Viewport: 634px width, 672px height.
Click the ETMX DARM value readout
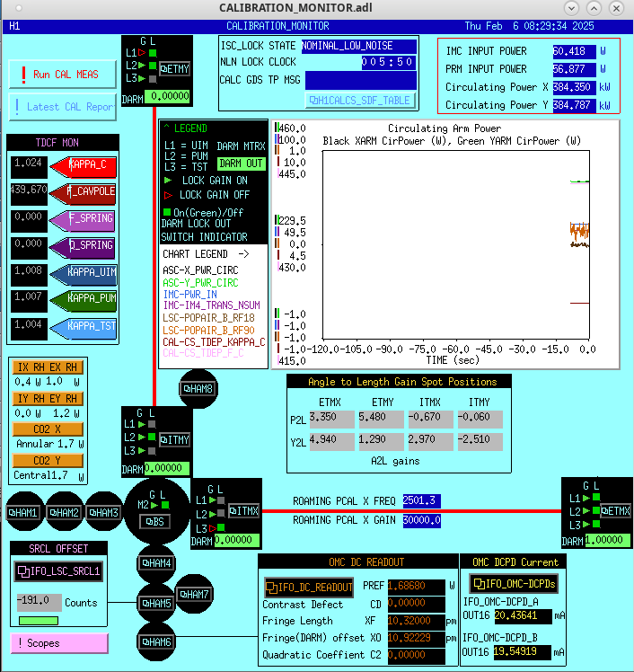pyautogui.click(x=607, y=540)
